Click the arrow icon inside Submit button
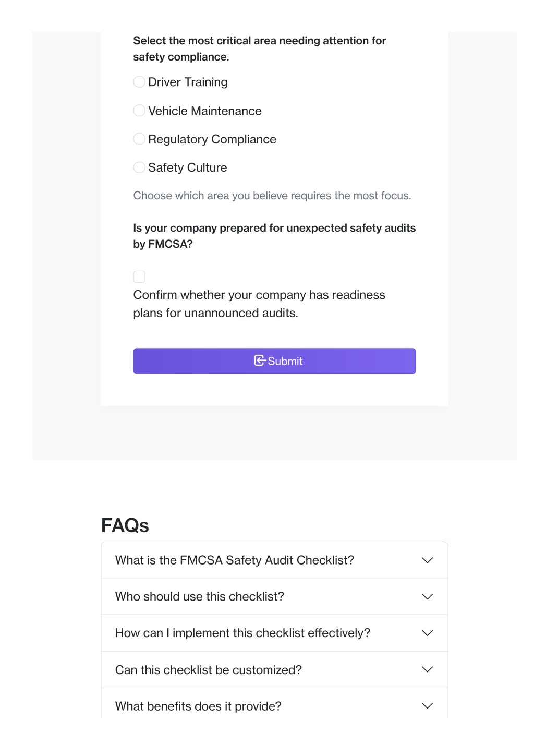Image resolution: width=534 pixels, height=756 pixels. click(x=260, y=361)
